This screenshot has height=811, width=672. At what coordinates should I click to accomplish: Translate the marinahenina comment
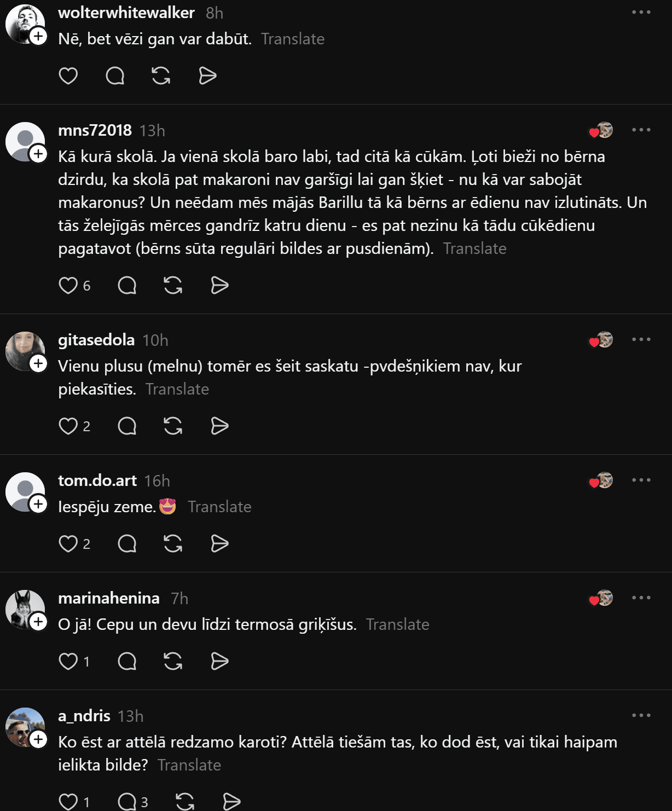click(397, 624)
